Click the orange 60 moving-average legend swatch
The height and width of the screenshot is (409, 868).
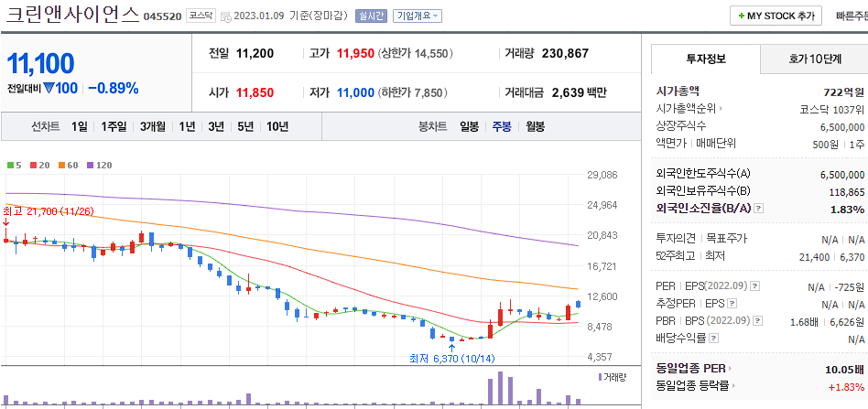(x=64, y=165)
